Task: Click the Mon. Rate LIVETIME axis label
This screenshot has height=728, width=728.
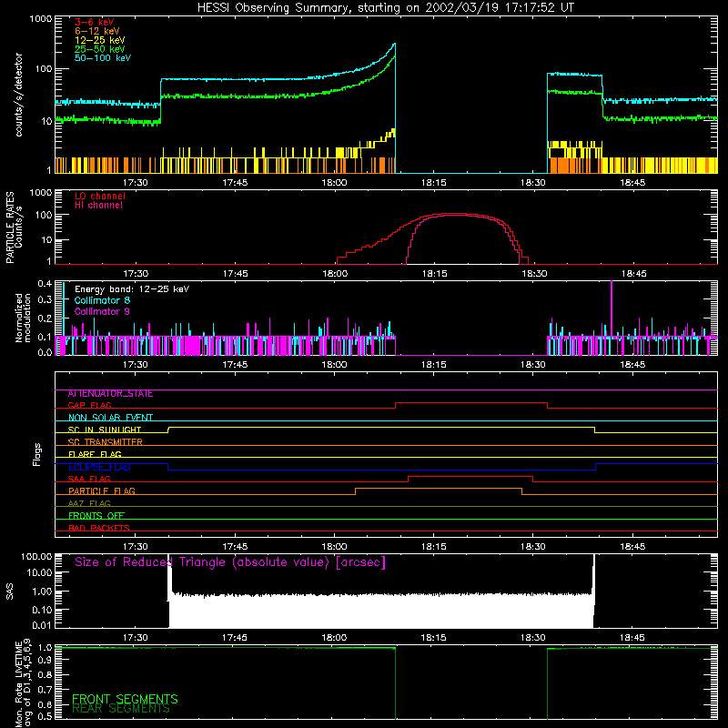Action: [x=24, y=682]
